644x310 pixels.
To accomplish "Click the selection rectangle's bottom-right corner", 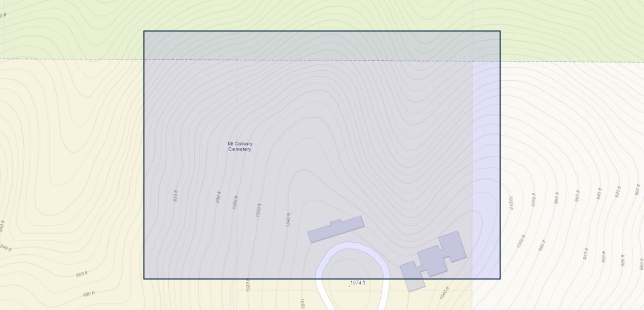I will point(500,279).
